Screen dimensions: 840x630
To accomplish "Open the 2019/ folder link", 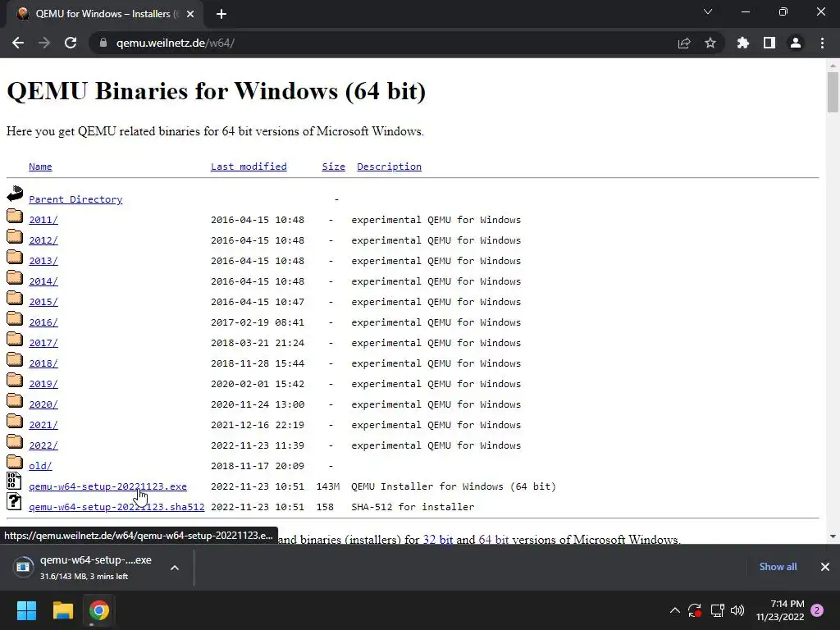I will click(43, 384).
